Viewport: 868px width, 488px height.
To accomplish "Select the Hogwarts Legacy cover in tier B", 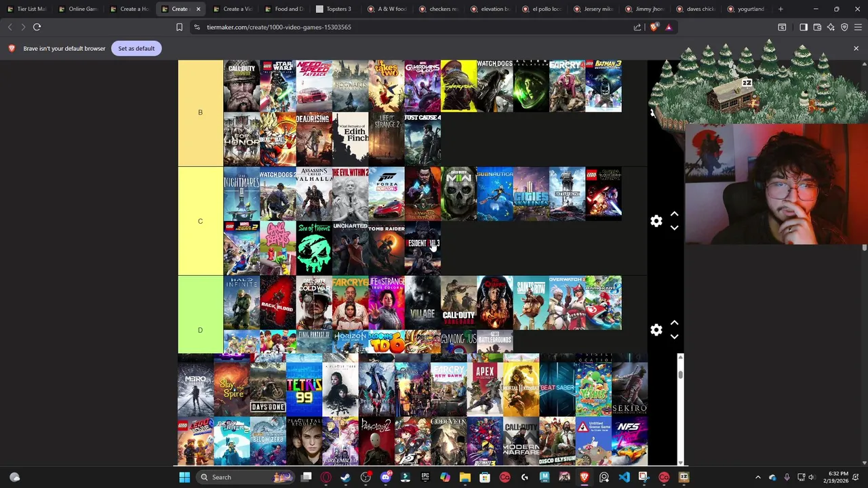I will point(350,85).
